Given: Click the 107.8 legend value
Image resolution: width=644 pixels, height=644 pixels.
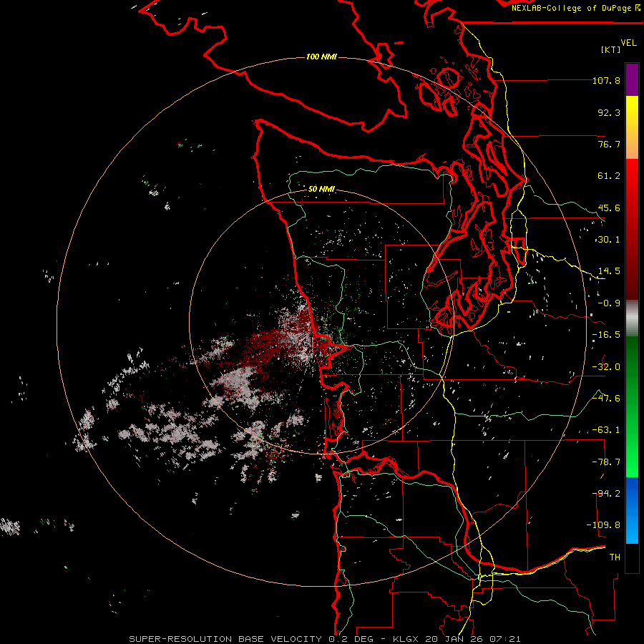Looking at the screenshot, I should coord(606,80).
